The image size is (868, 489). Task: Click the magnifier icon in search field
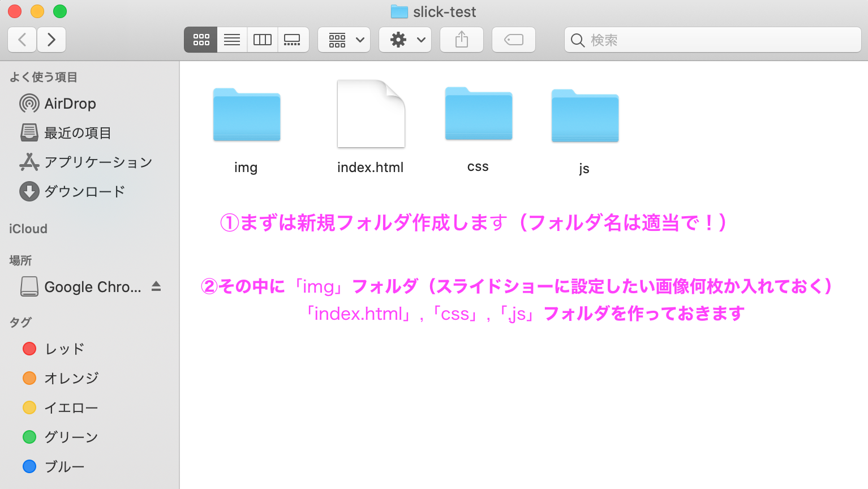pos(577,40)
